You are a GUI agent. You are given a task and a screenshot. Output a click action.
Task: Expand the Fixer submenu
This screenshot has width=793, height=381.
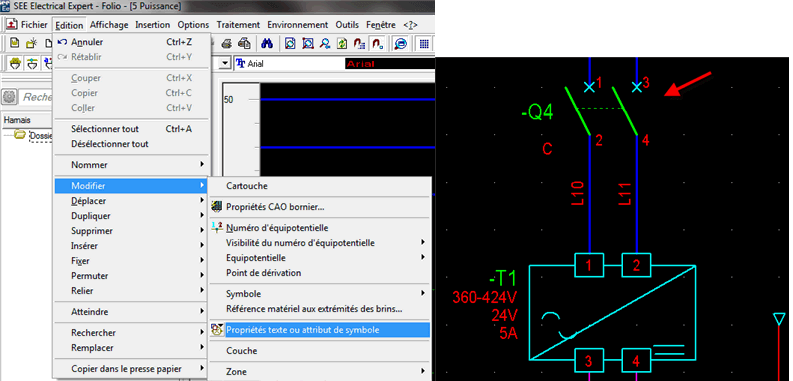click(131, 261)
